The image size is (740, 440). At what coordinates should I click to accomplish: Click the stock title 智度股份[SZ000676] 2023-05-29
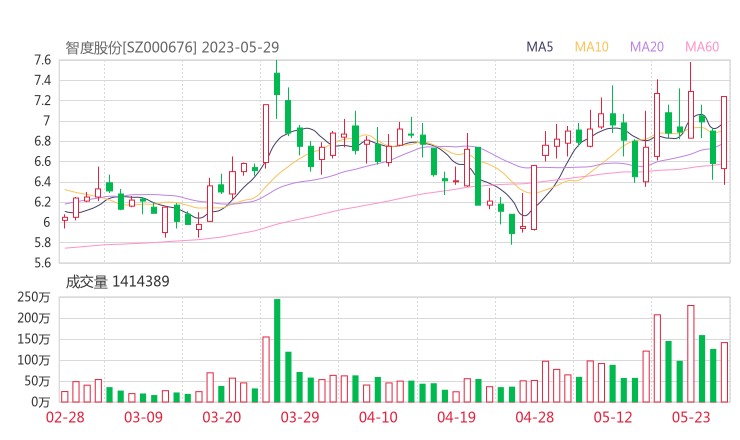172,47
